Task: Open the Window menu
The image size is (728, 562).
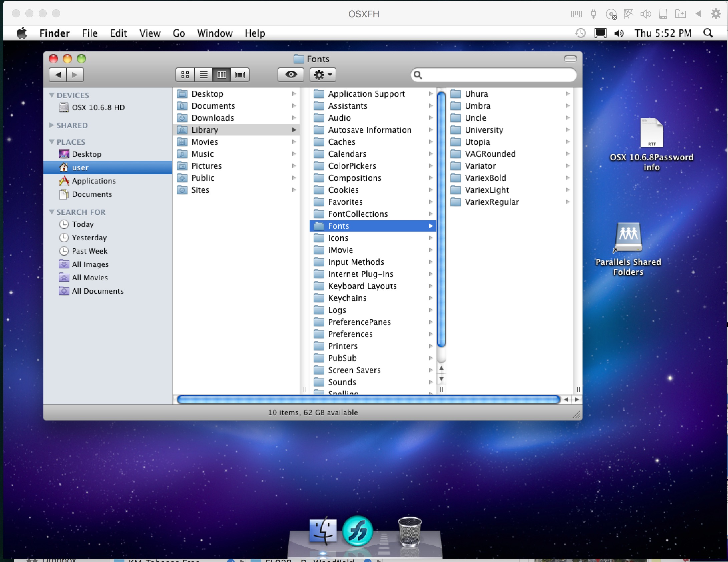Action: click(215, 33)
